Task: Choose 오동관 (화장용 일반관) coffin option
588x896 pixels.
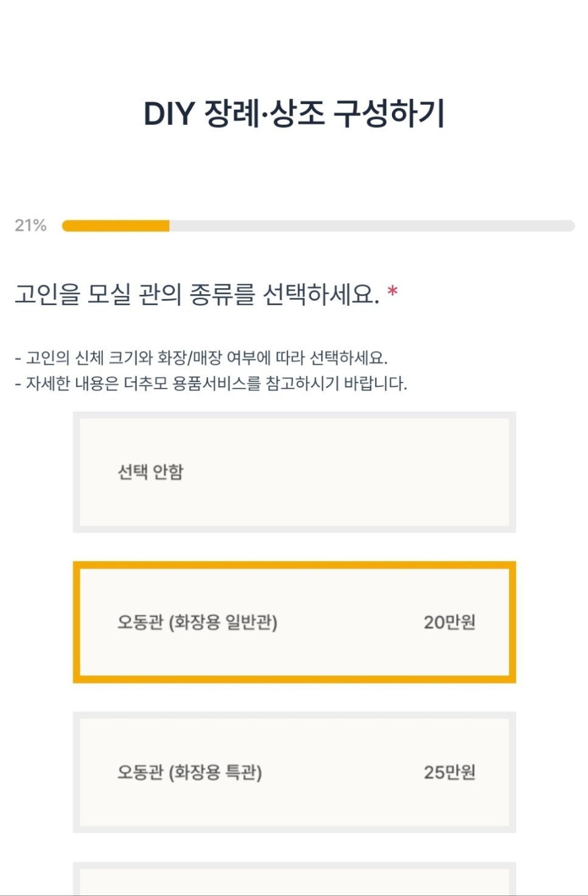Action: pos(294,622)
